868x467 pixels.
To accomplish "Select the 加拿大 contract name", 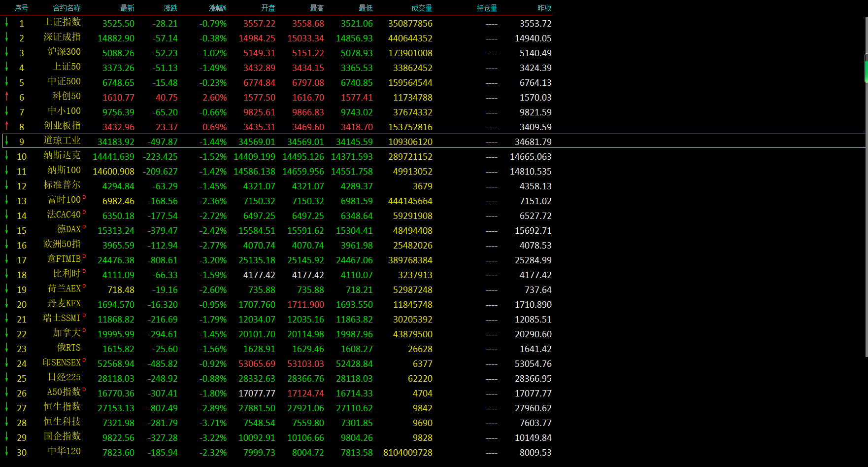I will (x=67, y=333).
